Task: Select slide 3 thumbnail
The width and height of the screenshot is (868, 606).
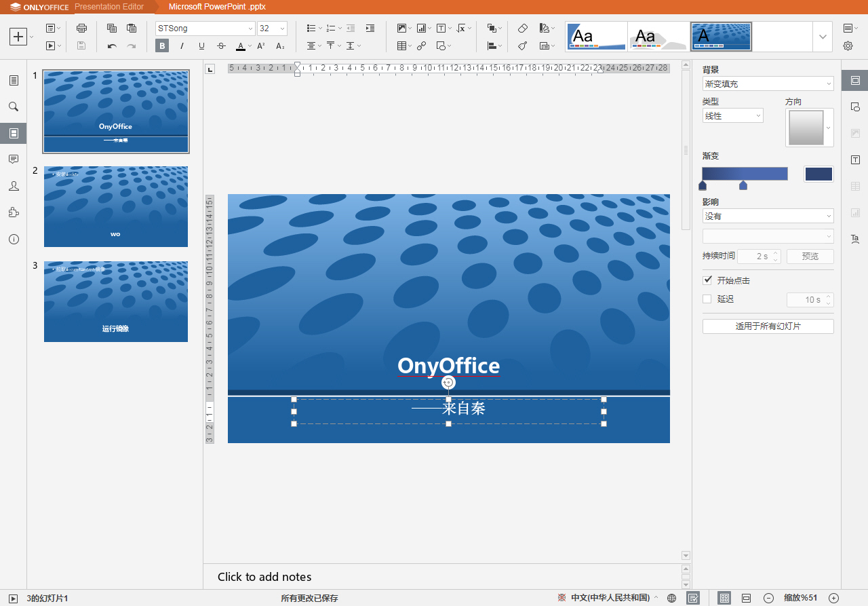Action: (x=116, y=301)
